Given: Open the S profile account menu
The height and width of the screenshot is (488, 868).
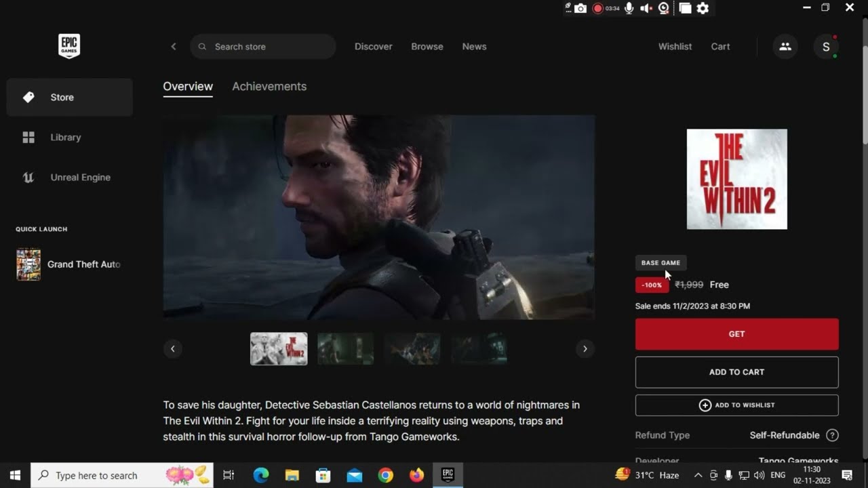Looking at the screenshot, I should click(x=826, y=46).
